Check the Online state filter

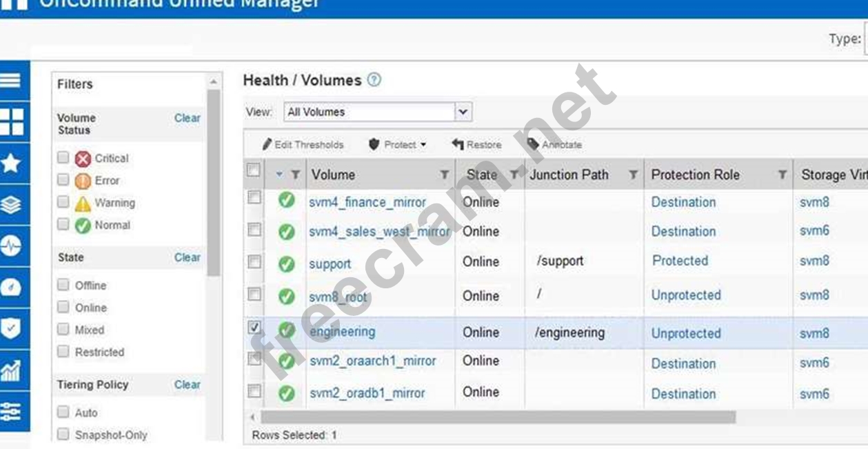[63, 307]
